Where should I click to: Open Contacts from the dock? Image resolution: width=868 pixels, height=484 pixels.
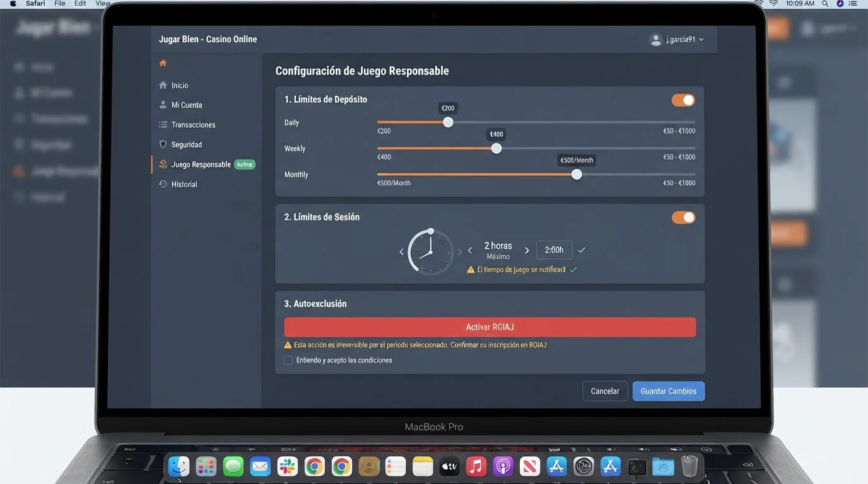click(369, 466)
